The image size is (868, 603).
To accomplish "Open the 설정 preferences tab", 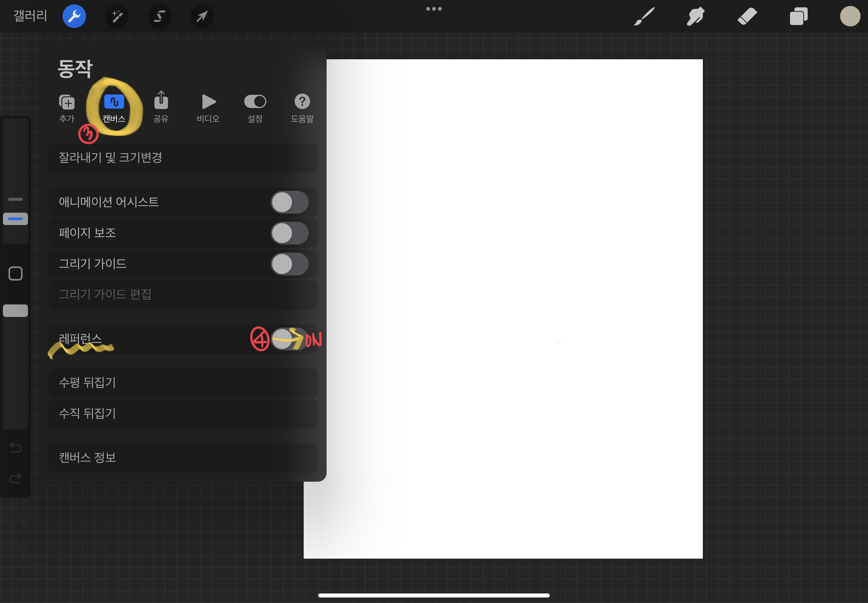I will point(255,107).
